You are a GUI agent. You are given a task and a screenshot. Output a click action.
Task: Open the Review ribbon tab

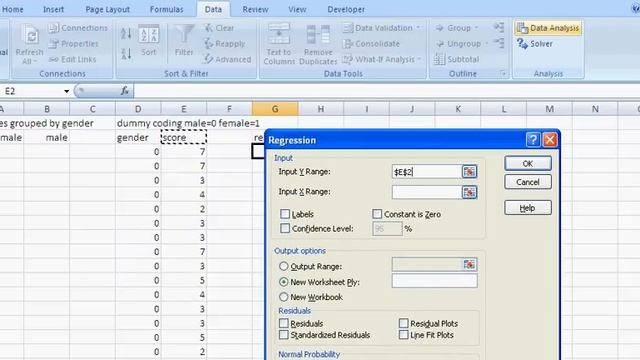click(255, 9)
